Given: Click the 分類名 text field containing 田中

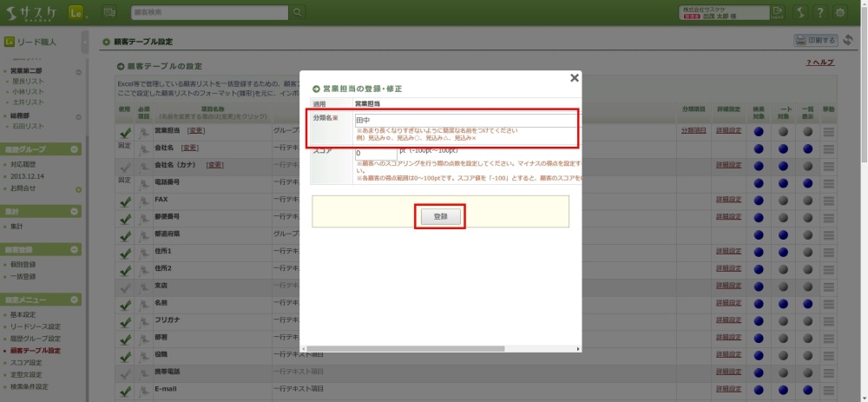Looking at the screenshot, I should tap(464, 121).
